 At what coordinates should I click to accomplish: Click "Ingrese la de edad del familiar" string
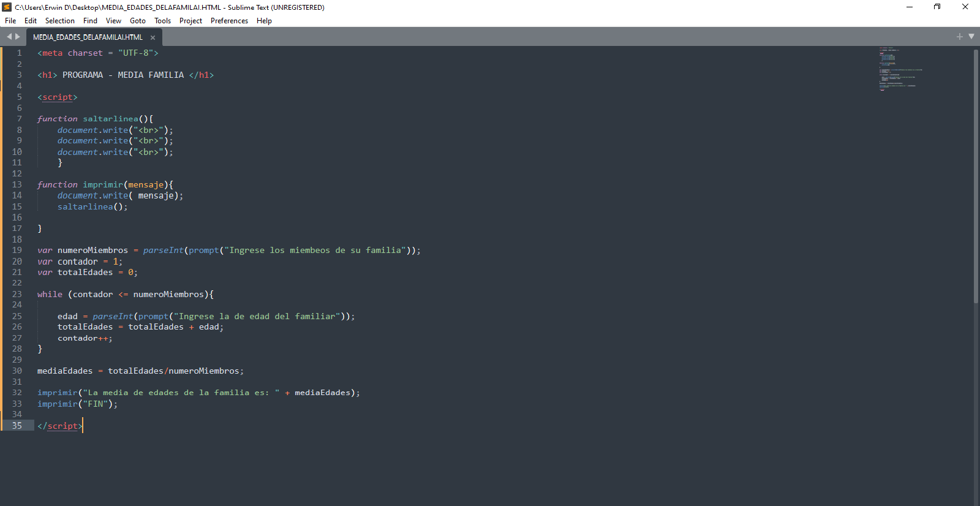[x=257, y=316]
